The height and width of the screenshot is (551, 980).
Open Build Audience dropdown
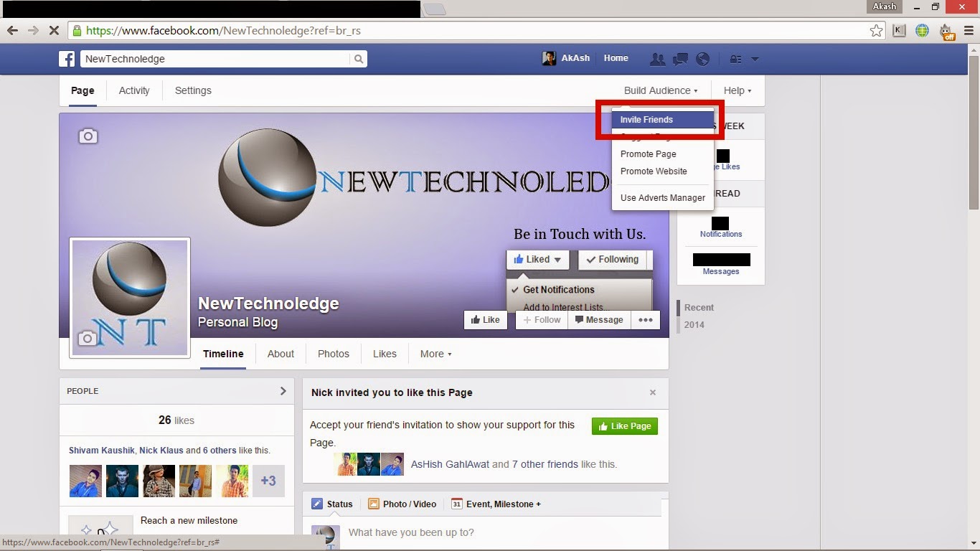pyautogui.click(x=661, y=90)
